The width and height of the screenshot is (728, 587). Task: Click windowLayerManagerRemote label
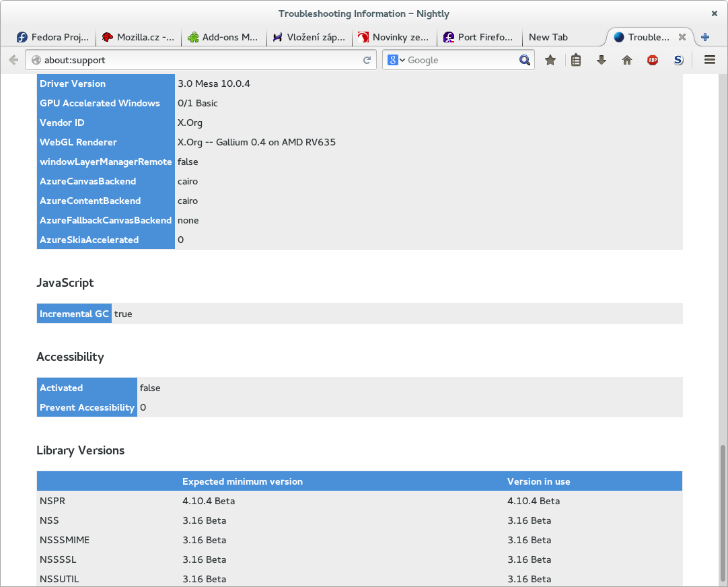pyautogui.click(x=106, y=162)
